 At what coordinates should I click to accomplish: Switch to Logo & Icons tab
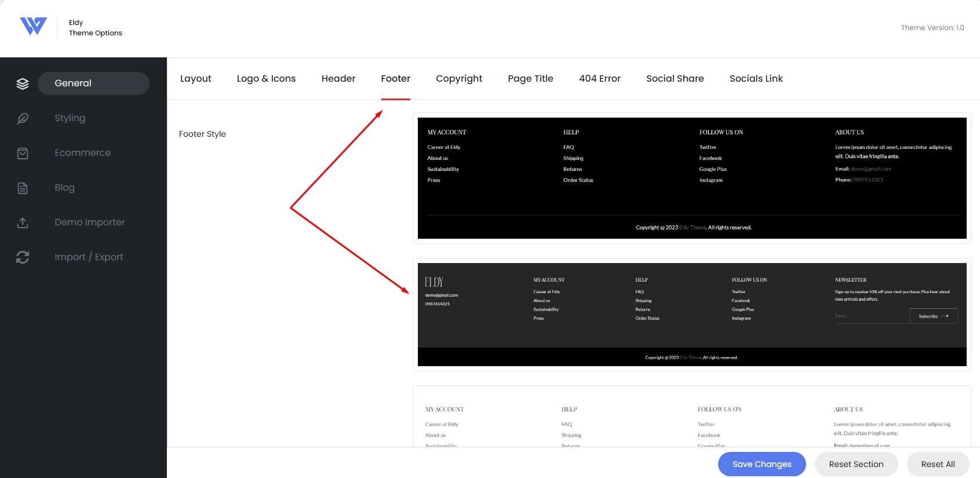[266, 79]
